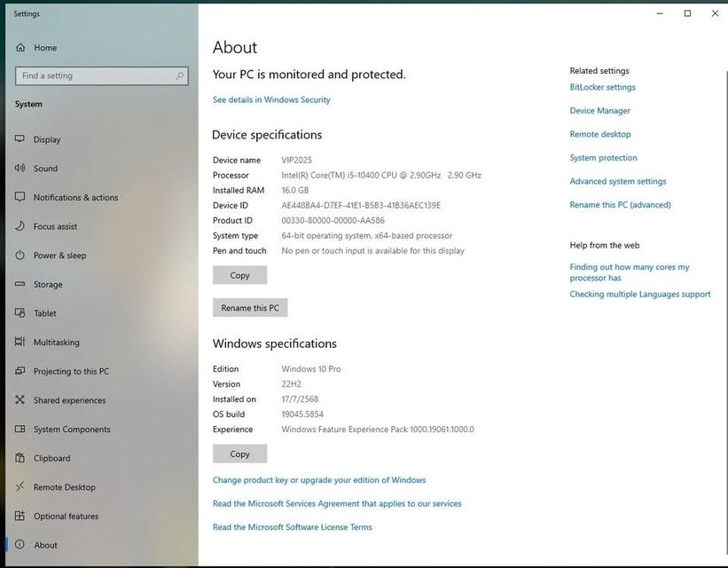Open Display settings icon

[x=20, y=139]
